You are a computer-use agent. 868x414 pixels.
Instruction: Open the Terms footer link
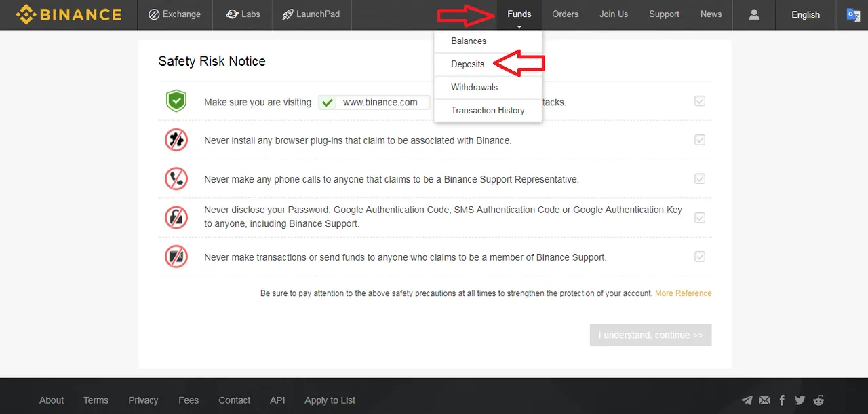coord(96,400)
